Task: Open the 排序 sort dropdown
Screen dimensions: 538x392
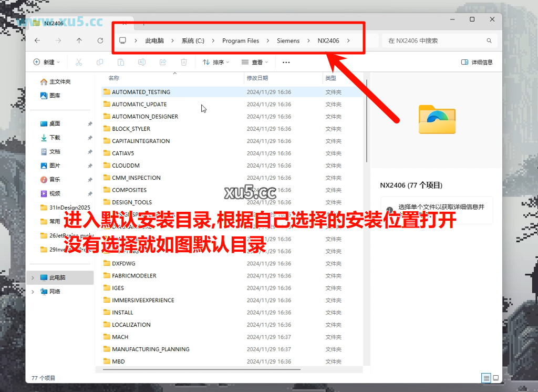Action: [x=213, y=62]
